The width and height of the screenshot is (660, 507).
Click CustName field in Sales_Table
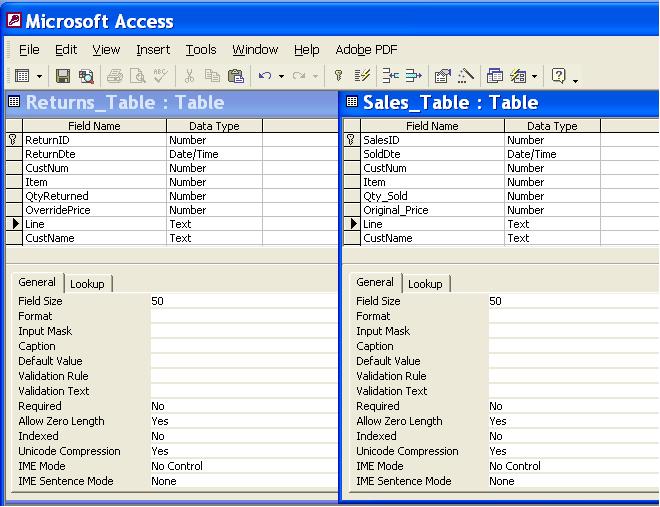pos(432,238)
